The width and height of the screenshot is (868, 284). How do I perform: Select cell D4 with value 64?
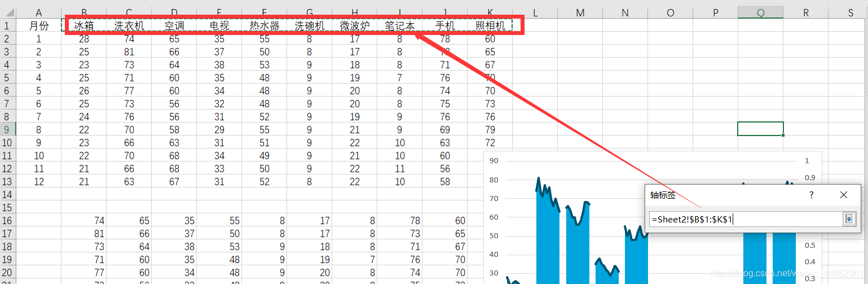pos(174,65)
